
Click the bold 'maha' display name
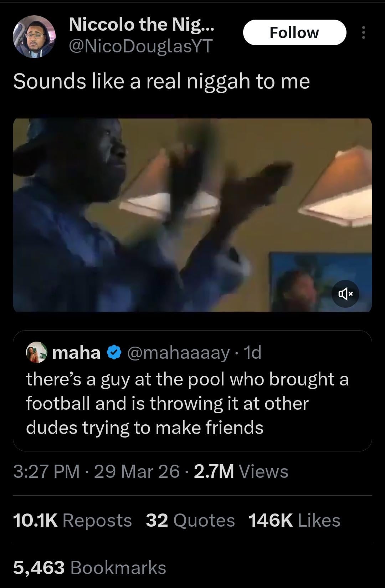click(76, 353)
